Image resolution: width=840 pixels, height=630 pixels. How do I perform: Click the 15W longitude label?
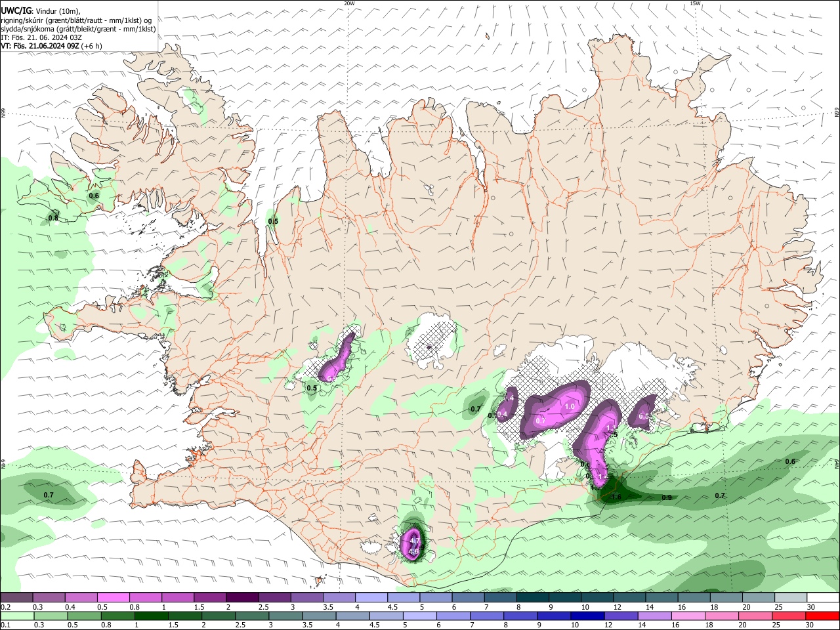[695, 3]
